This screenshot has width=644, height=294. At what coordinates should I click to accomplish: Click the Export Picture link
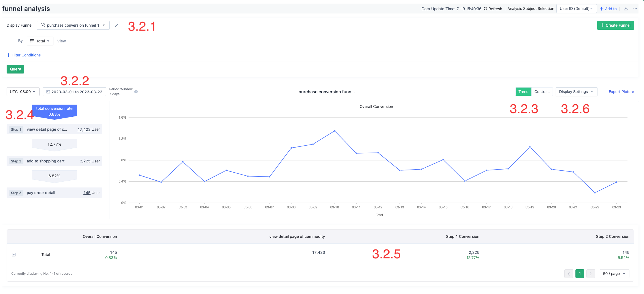[x=621, y=91]
